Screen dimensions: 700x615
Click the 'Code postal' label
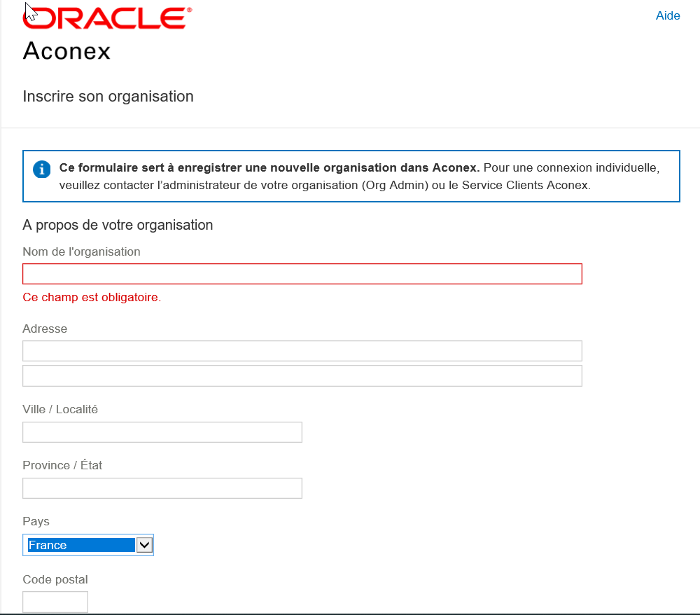click(x=55, y=580)
